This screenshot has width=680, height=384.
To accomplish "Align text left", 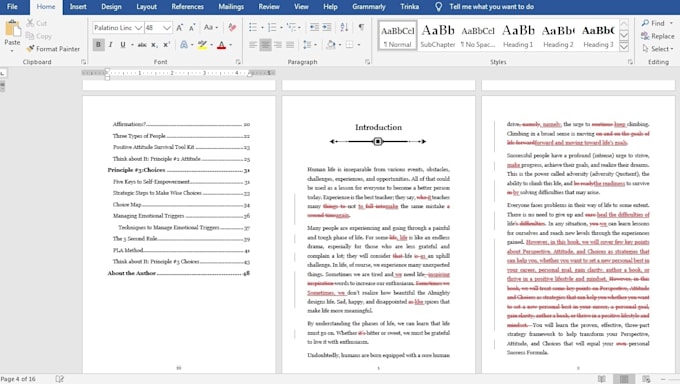I will 253,45.
